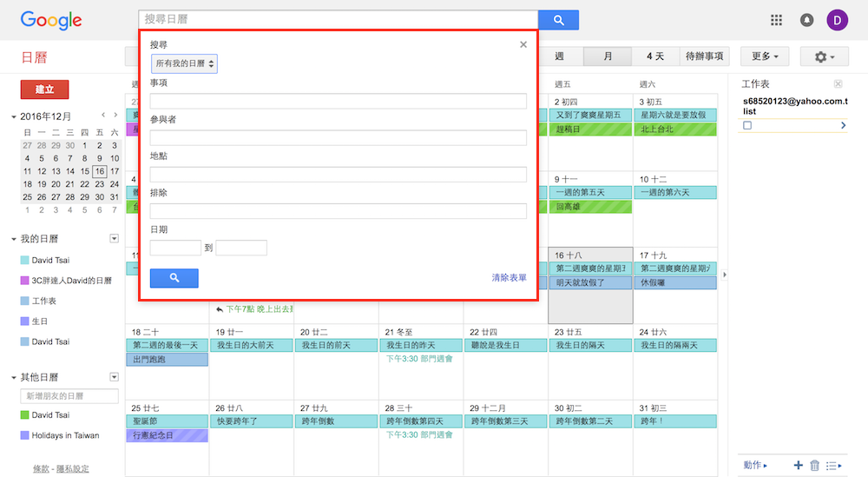Go to previous month in mini calendar
Viewport: 868px width, 477px height.
click(x=103, y=115)
